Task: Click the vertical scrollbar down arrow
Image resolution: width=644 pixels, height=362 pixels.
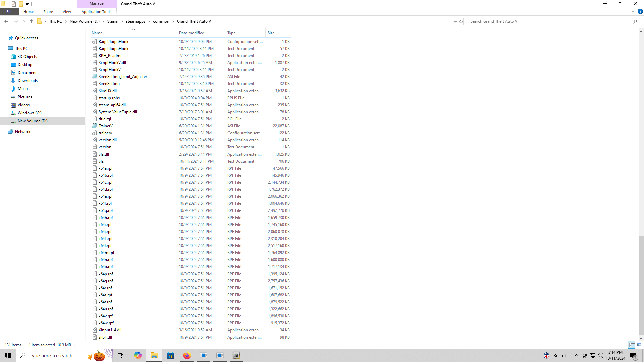Action: point(641,338)
